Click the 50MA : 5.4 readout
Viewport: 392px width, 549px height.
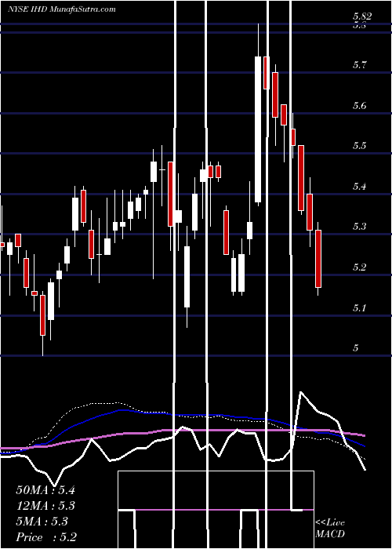pyautogui.click(x=45, y=490)
